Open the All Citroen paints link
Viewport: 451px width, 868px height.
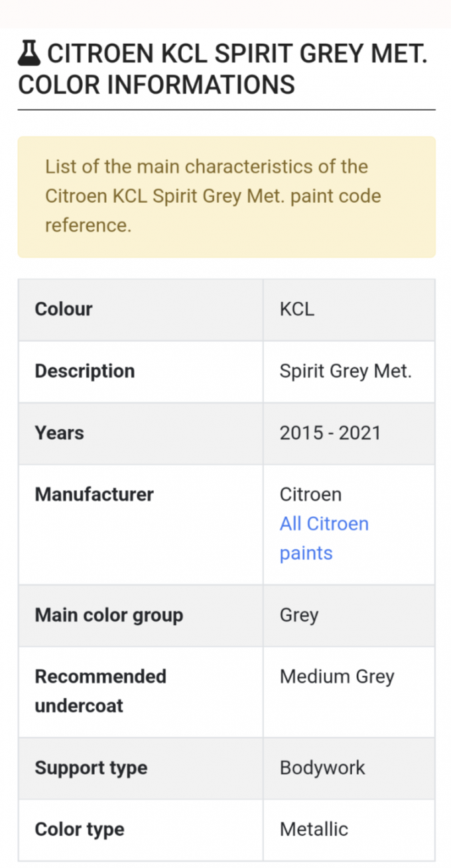pyautogui.click(x=324, y=538)
